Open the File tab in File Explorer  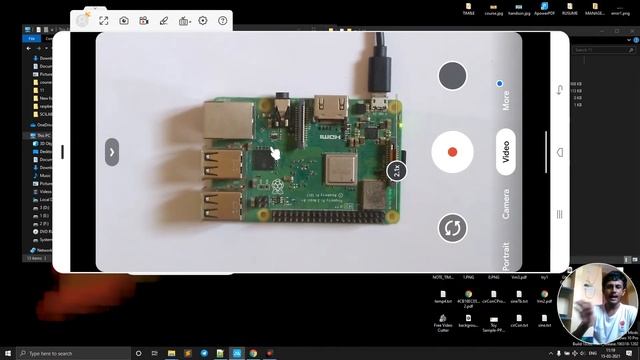pyautogui.click(x=31, y=39)
